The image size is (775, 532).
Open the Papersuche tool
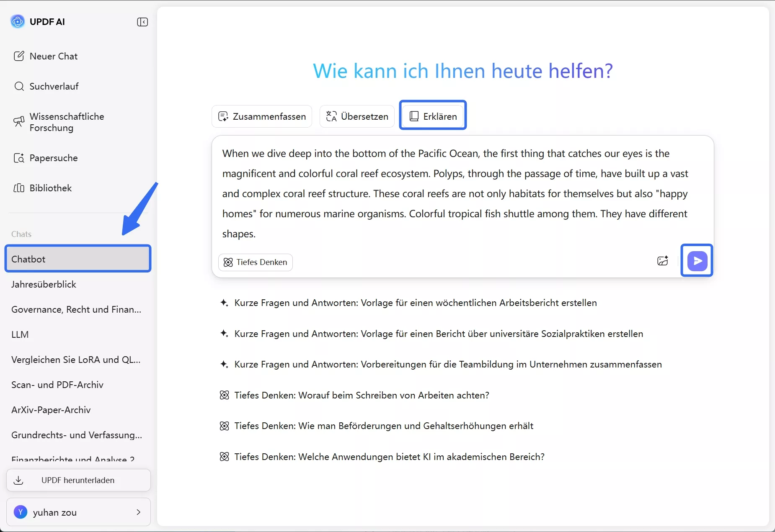[x=53, y=158]
